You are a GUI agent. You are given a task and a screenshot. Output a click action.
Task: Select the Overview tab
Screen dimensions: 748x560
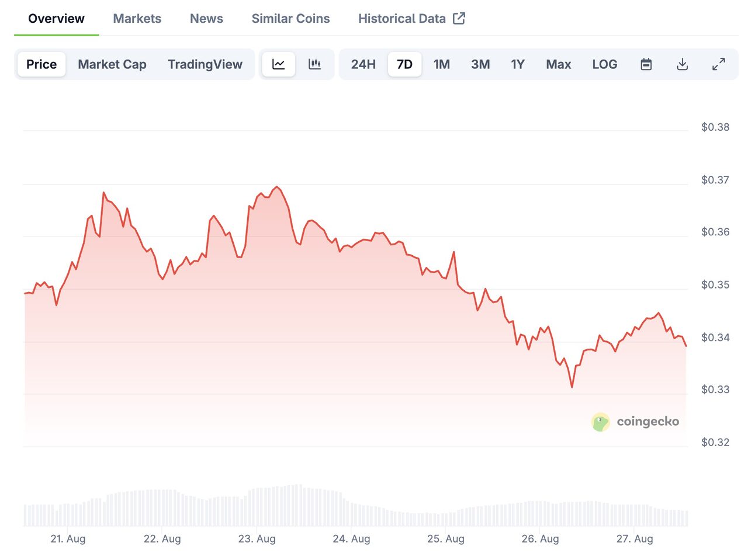click(x=56, y=18)
